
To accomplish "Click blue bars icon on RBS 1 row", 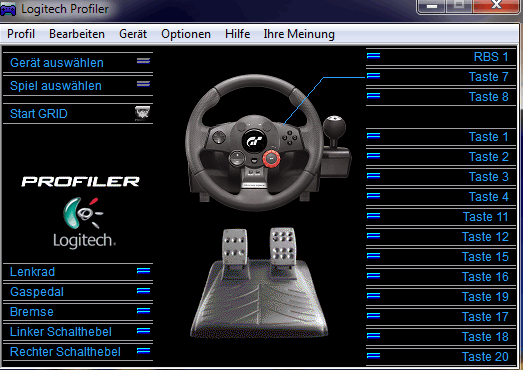I will coord(374,55).
